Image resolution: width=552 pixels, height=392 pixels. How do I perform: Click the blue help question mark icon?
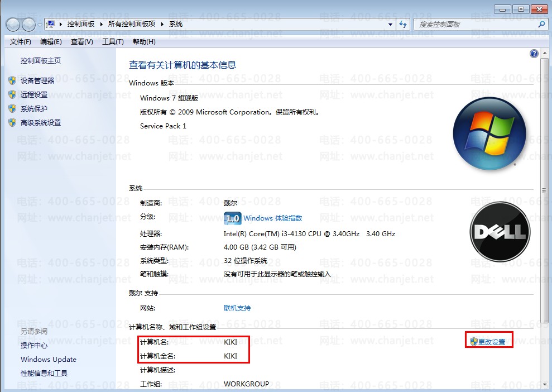click(x=534, y=54)
